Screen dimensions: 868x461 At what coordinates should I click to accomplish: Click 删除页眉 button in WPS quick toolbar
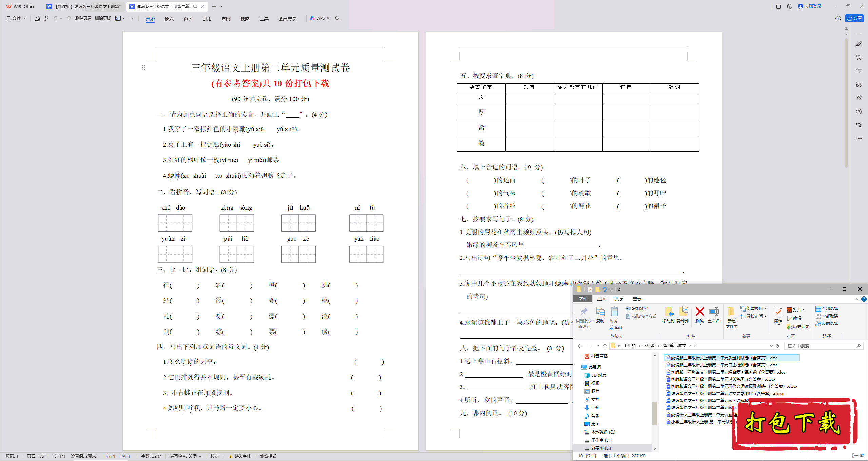[x=83, y=18]
